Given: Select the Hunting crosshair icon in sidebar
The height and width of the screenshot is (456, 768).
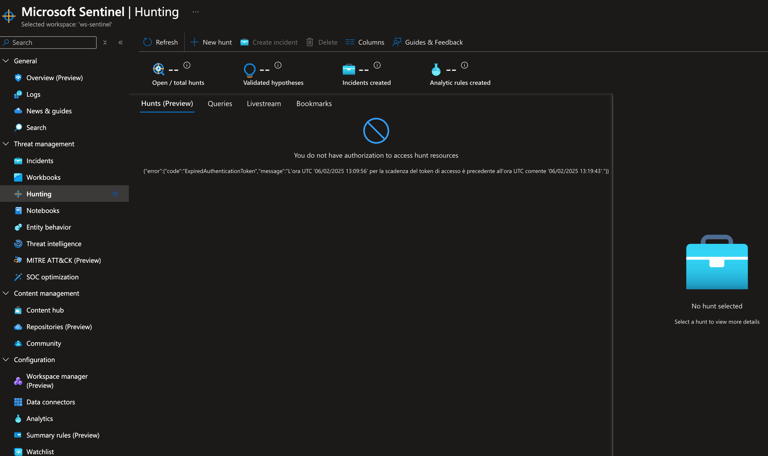Looking at the screenshot, I should (x=18, y=194).
